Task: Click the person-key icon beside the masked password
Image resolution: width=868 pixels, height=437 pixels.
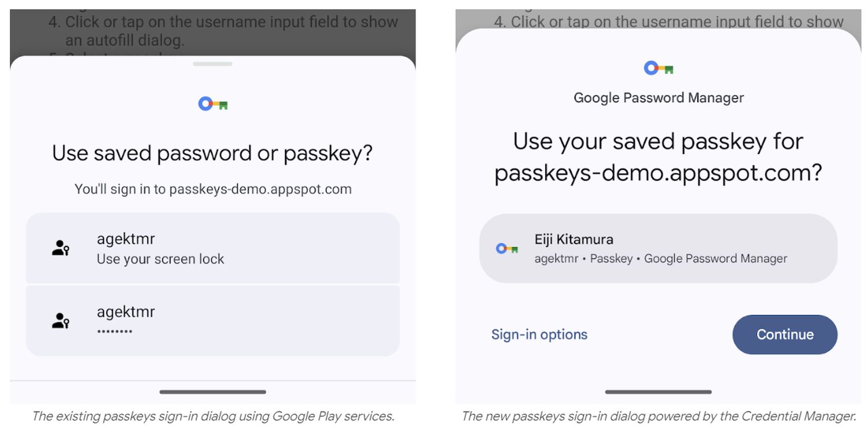Action: (x=61, y=321)
